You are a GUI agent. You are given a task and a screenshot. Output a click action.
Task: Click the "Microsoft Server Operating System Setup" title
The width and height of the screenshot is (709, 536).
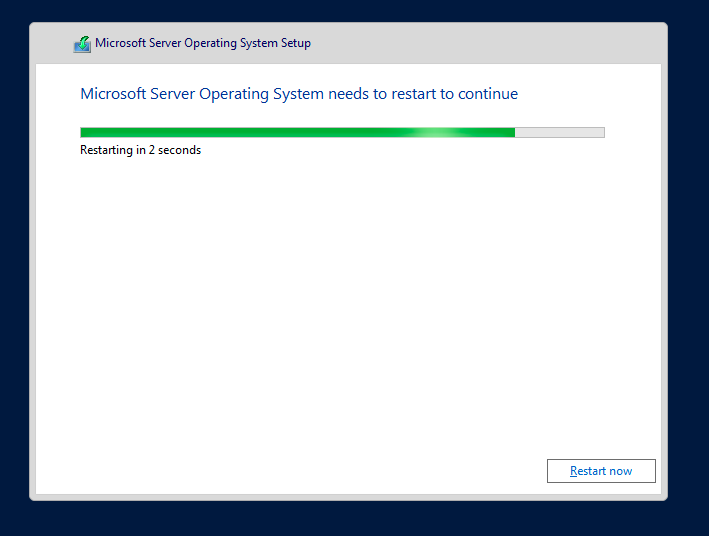[x=203, y=43]
